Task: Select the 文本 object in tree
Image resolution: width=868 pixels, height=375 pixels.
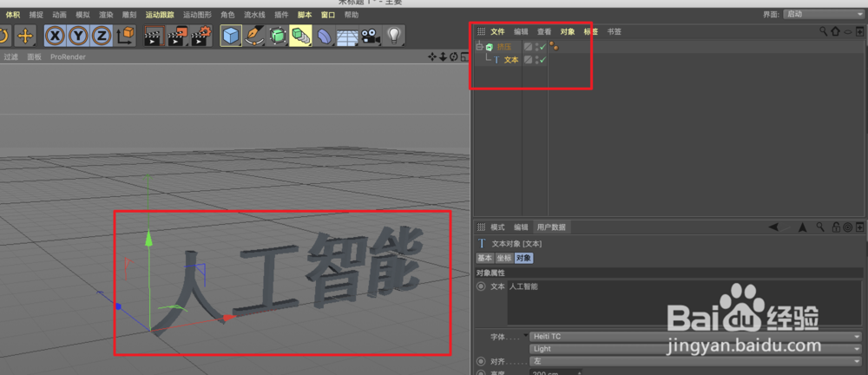Action: pos(511,60)
